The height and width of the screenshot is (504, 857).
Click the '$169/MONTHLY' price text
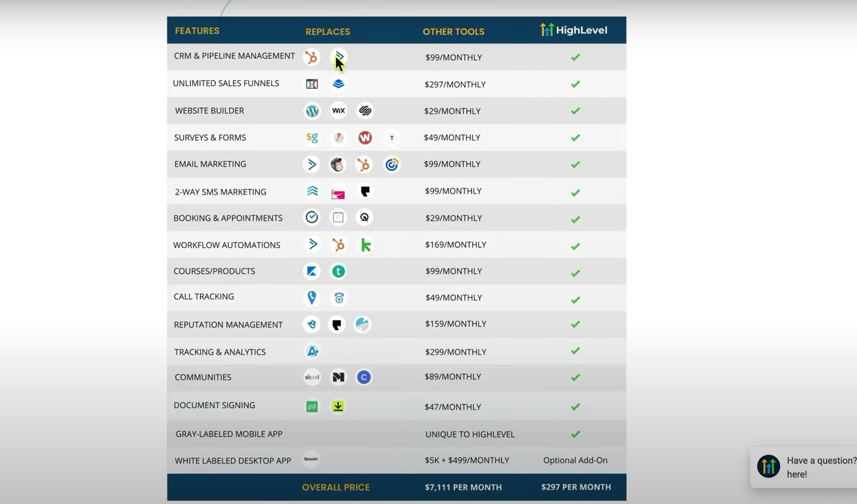pyautogui.click(x=455, y=245)
